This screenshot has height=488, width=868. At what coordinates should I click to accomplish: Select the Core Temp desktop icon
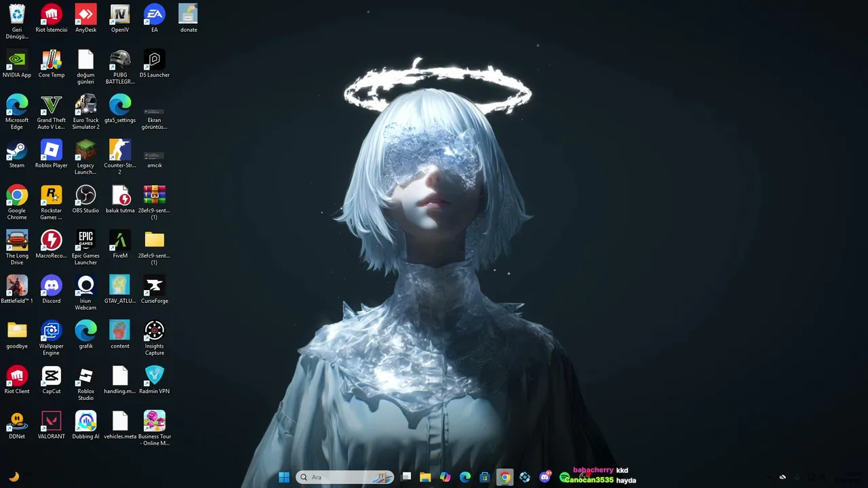pos(52,60)
